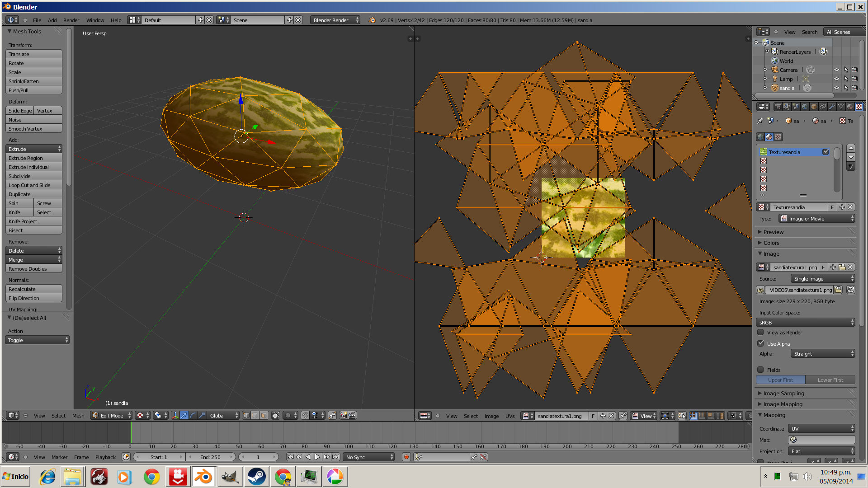Click the Object Constraints chain icon
The height and width of the screenshot is (488, 868).
(x=823, y=107)
